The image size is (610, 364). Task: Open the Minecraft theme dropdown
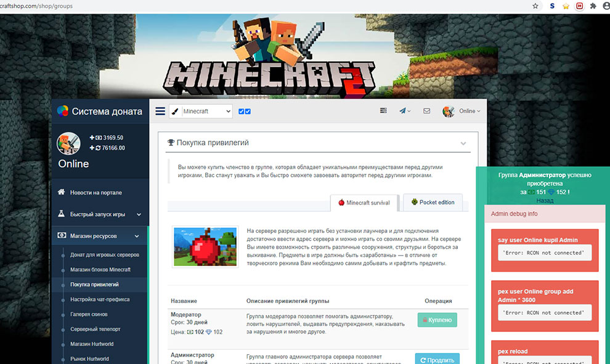pyautogui.click(x=206, y=111)
